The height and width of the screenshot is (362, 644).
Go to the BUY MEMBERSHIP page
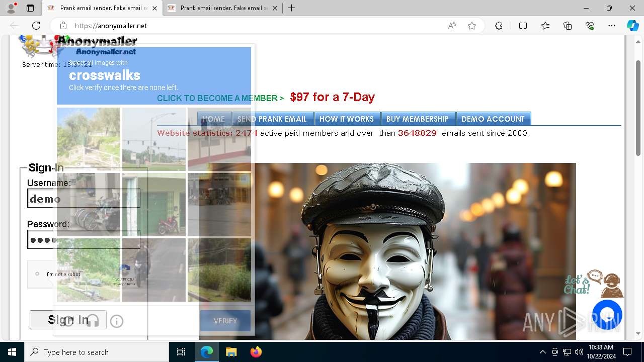pos(418,119)
